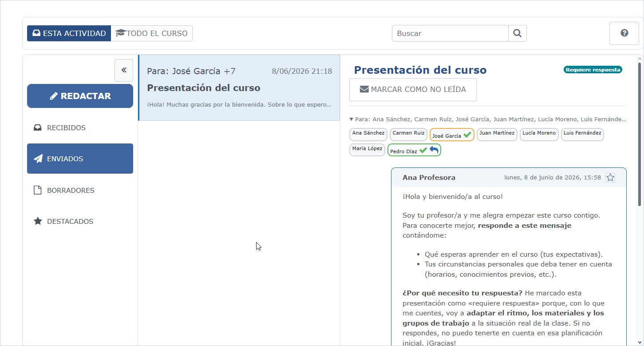Collapse sidebar with double chevron icon

(x=124, y=70)
